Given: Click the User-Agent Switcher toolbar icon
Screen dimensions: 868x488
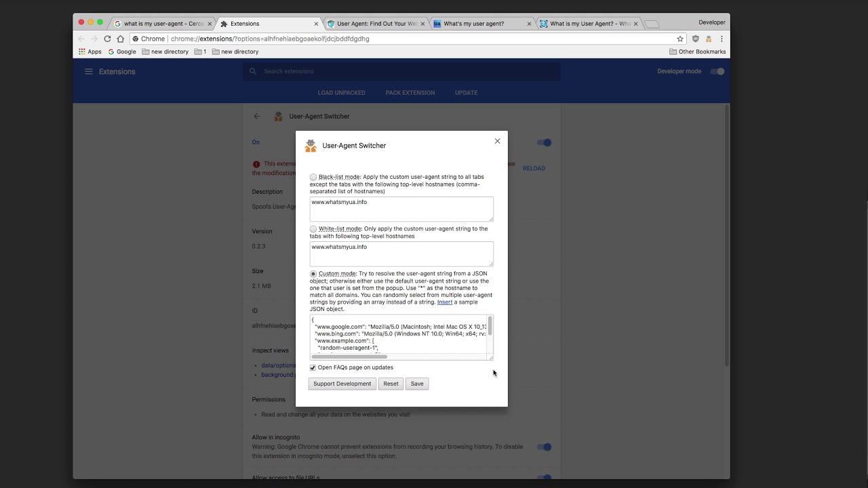Looking at the screenshot, I should click(709, 39).
